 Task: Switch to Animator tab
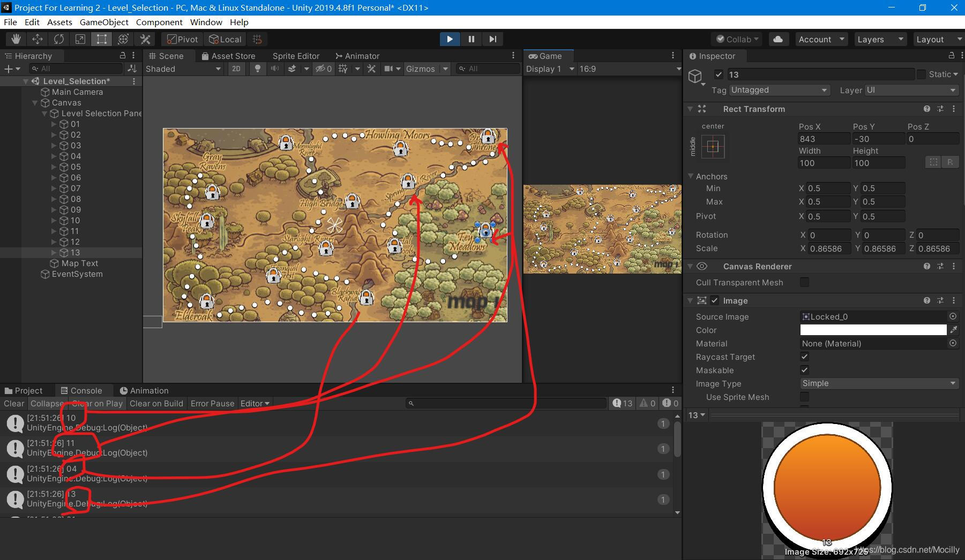[357, 56]
